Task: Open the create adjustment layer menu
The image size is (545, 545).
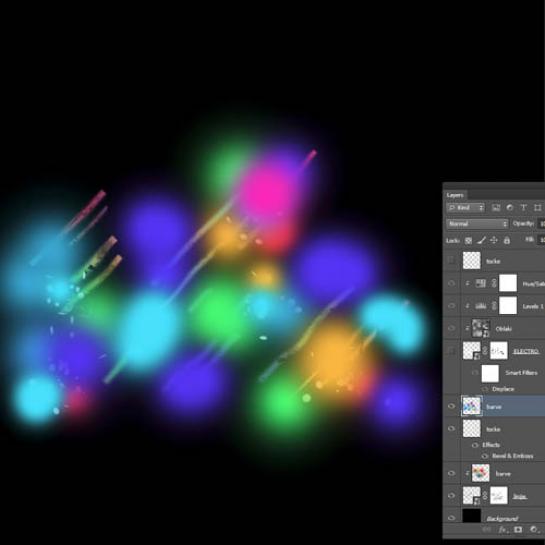Action: 534,529
